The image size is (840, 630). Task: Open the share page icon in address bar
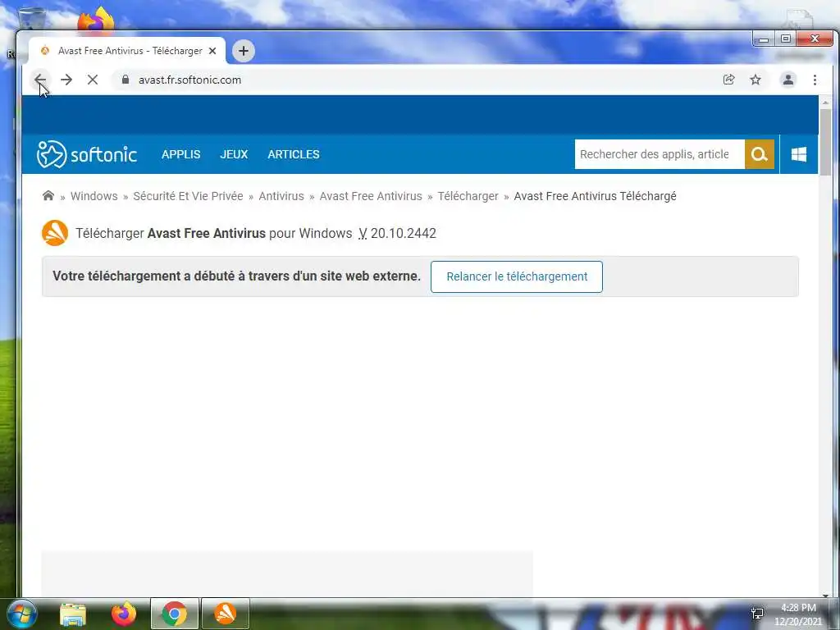[x=728, y=80]
